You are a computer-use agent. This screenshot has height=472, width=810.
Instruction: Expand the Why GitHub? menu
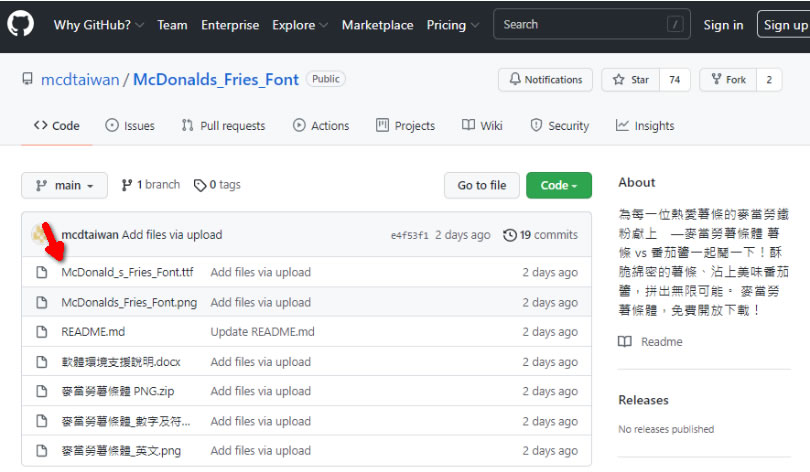point(99,25)
